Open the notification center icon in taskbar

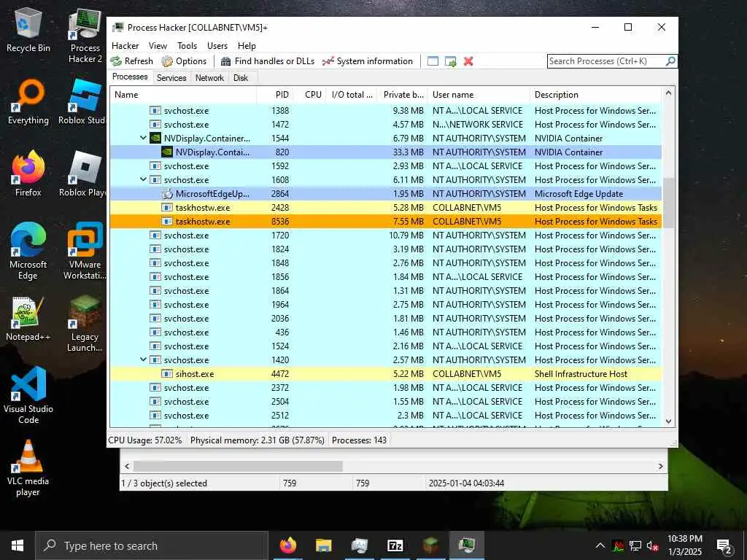click(724, 546)
